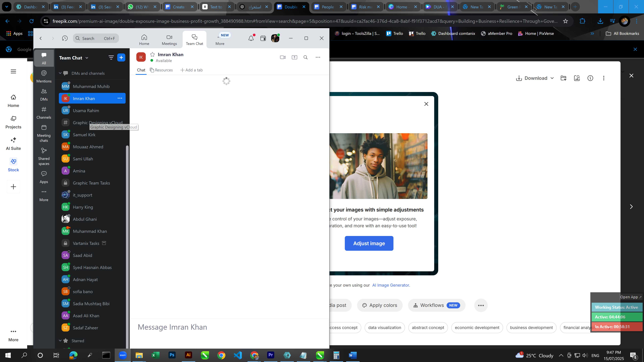
Task: Switch to Zoom Home tab
Action: point(144,40)
